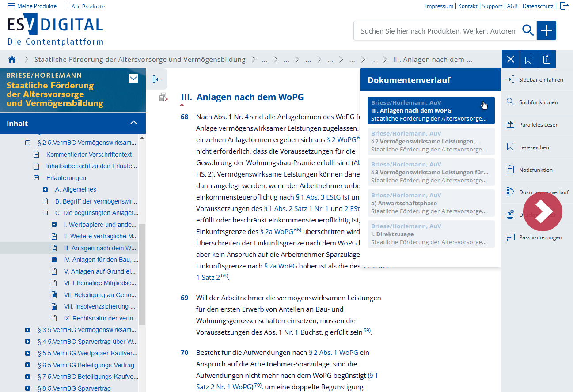
Task: Open Inhaltsübersicht zu den Erläuterungen entry
Action: pyautogui.click(x=91, y=166)
